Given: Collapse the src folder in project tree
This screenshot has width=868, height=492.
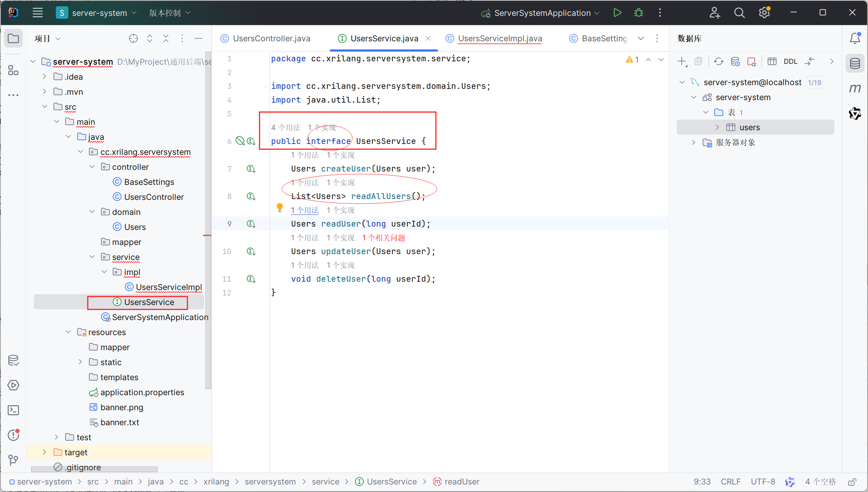Looking at the screenshot, I should coord(45,106).
